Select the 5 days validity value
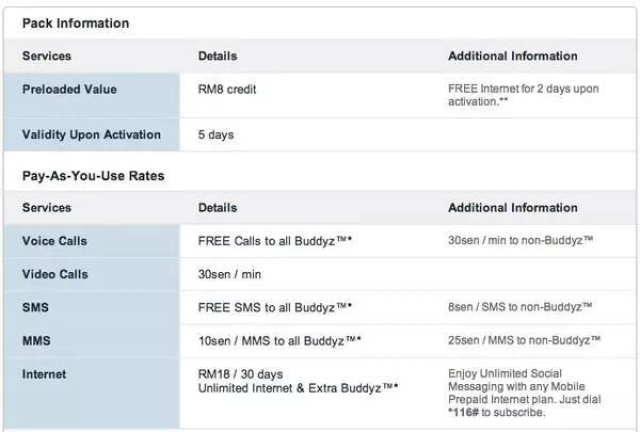 tap(216, 135)
